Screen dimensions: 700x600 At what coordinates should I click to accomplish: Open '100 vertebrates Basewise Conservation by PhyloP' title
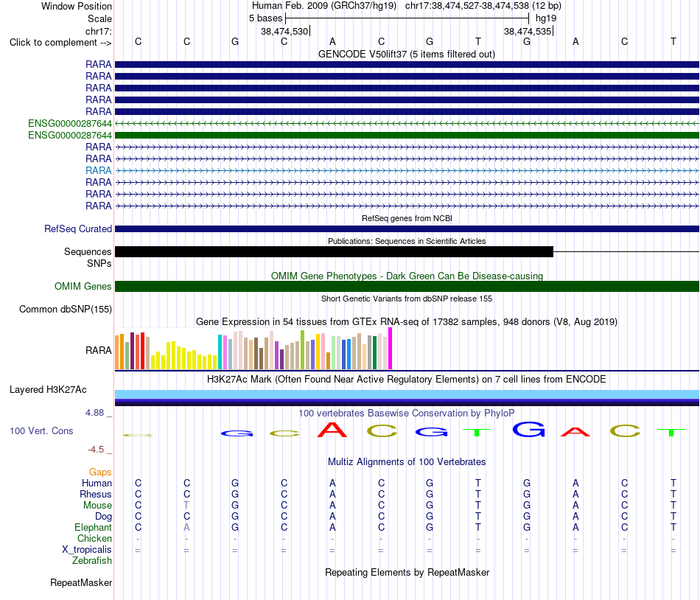tap(407, 414)
